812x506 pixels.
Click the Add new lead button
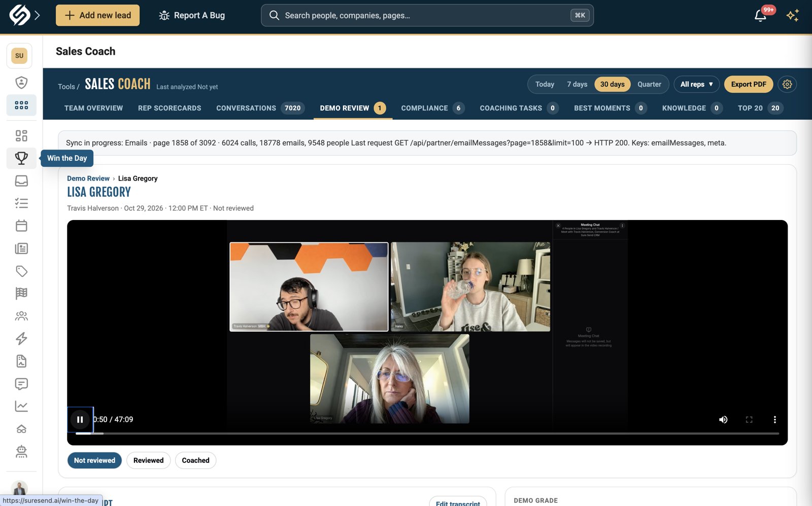[97, 15]
